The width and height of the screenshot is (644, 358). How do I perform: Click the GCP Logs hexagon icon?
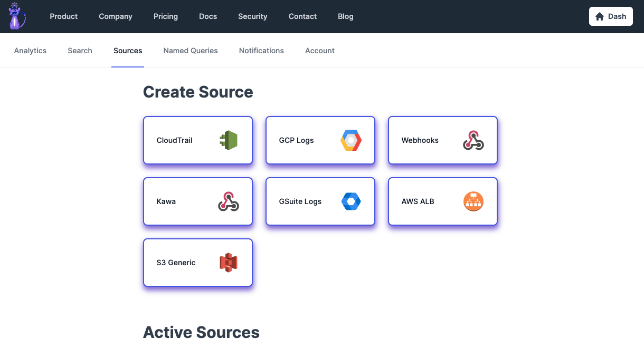coord(351,140)
